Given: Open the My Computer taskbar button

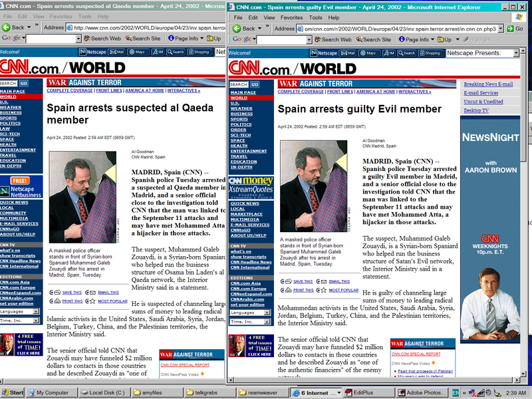Looking at the screenshot, I should [52, 392].
